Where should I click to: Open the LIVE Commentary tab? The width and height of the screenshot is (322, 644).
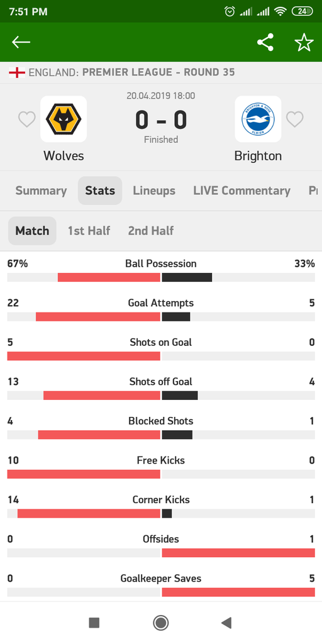[x=242, y=191]
